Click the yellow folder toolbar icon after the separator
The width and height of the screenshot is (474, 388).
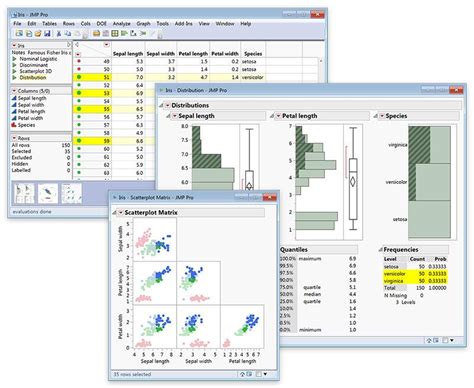coord(96,33)
